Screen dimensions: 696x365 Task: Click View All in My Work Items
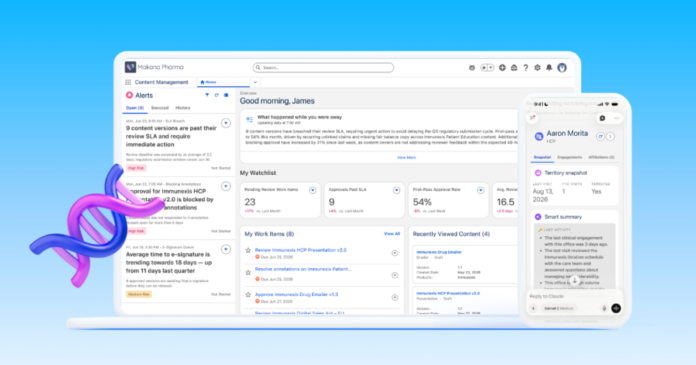[x=392, y=234]
